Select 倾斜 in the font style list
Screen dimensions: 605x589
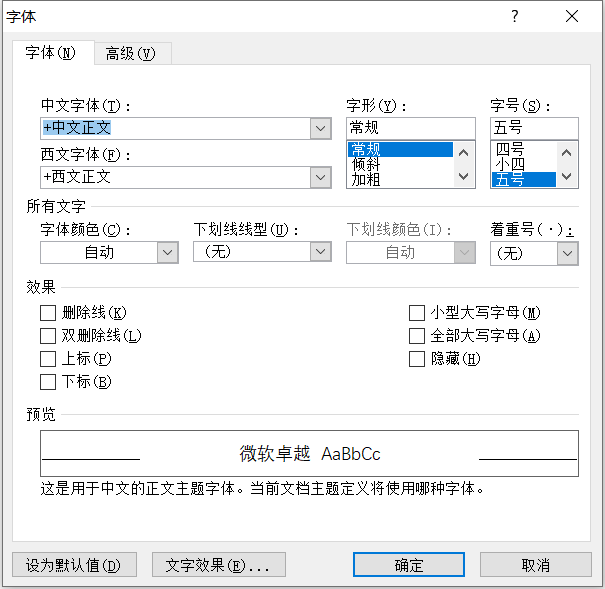tap(366, 165)
